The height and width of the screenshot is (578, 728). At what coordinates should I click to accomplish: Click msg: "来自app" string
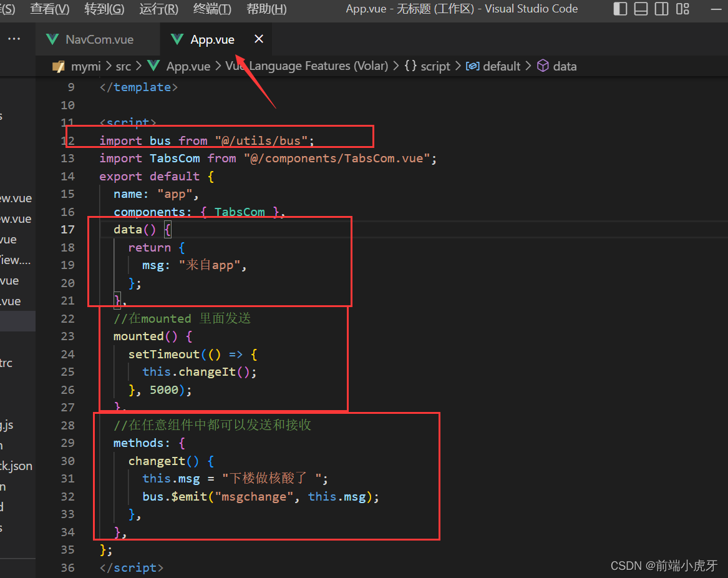(210, 265)
